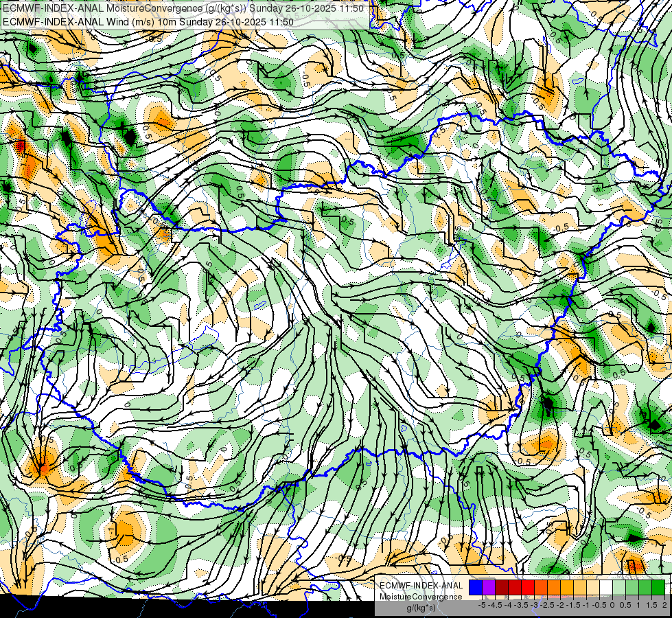Click the legend unit label 'g/(kg*s)'
672x618 pixels.
[421, 608]
